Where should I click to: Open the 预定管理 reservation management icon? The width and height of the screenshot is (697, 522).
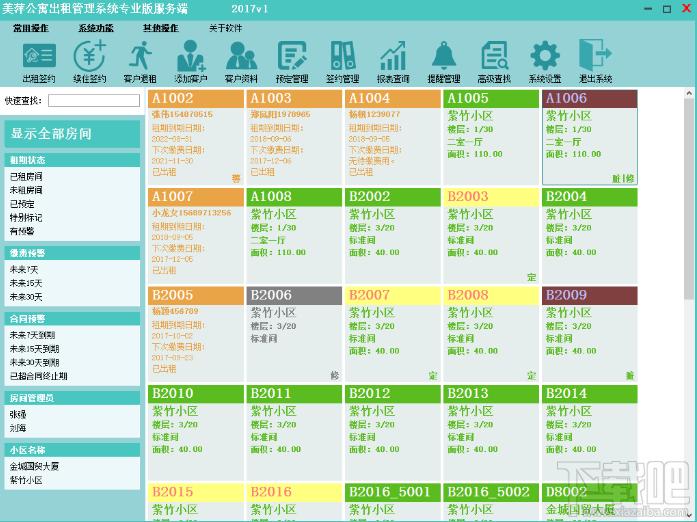click(x=292, y=62)
